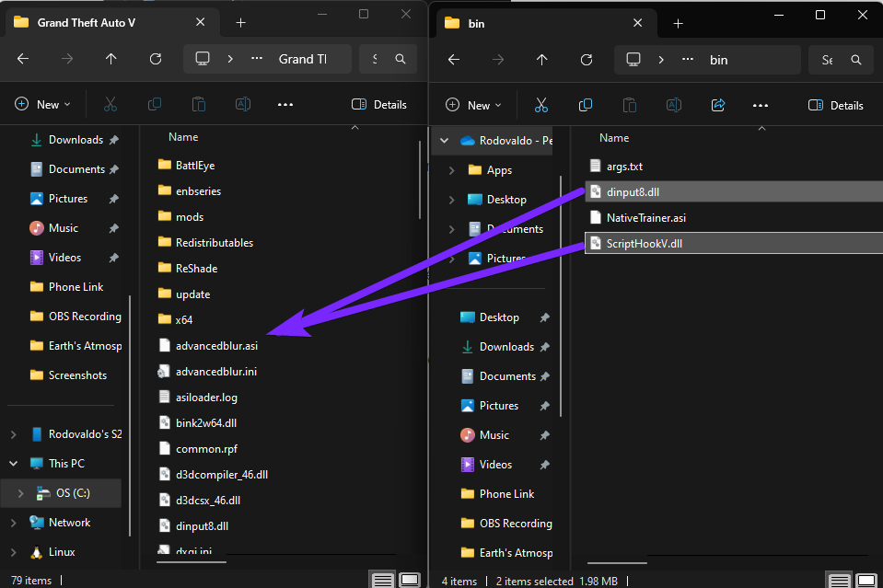Share the selected files in bin window
883x588 pixels.
(718, 105)
